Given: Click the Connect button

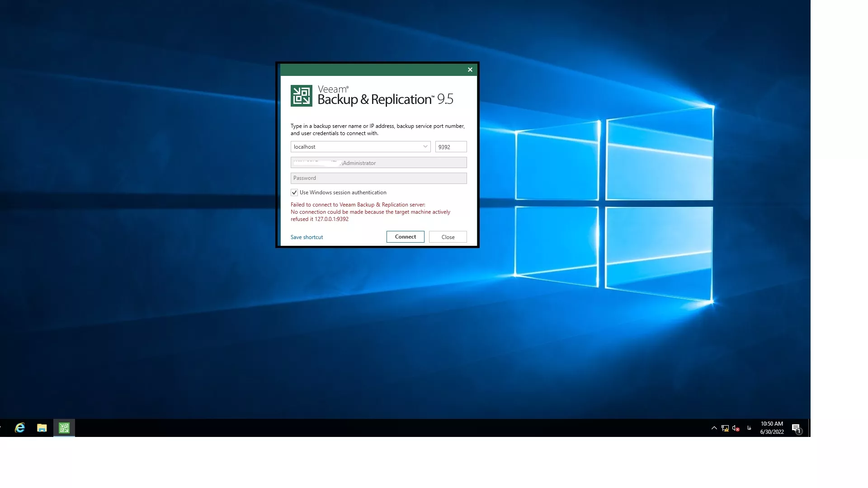Looking at the screenshot, I should pos(405,237).
